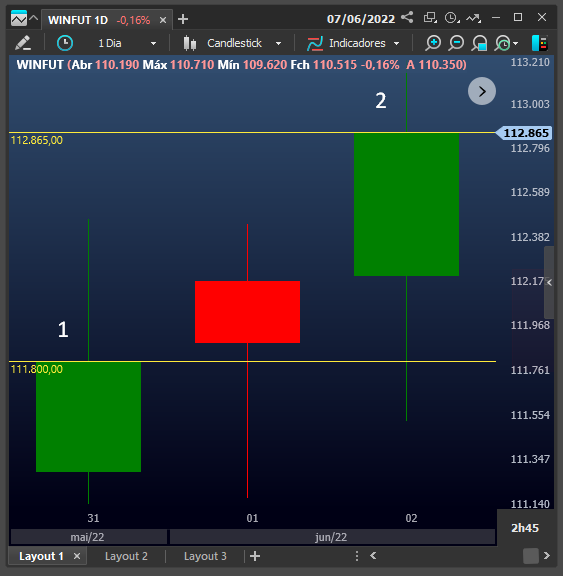Zoom out of the chart
The image size is (563, 576).
point(456,43)
